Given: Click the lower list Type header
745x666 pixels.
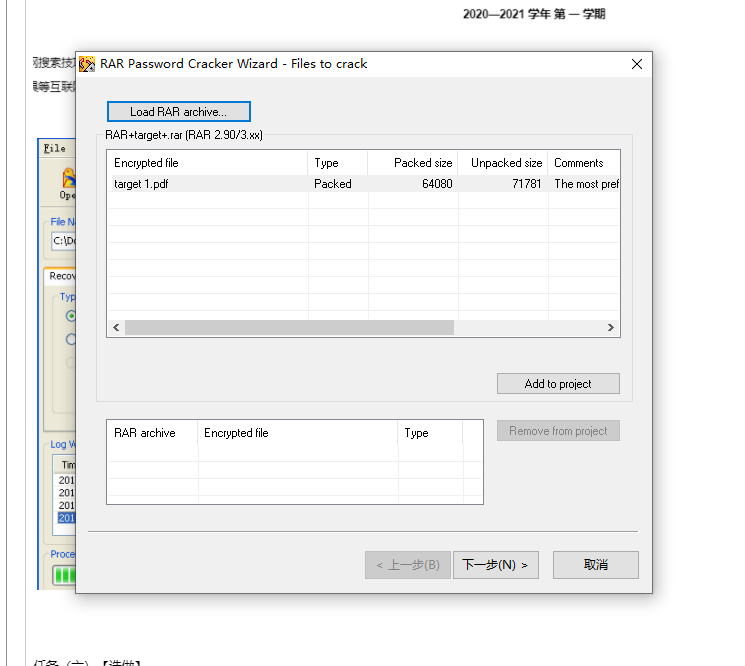Looking at the screenshot, I should pyautogui.click(x=430, y=433).
